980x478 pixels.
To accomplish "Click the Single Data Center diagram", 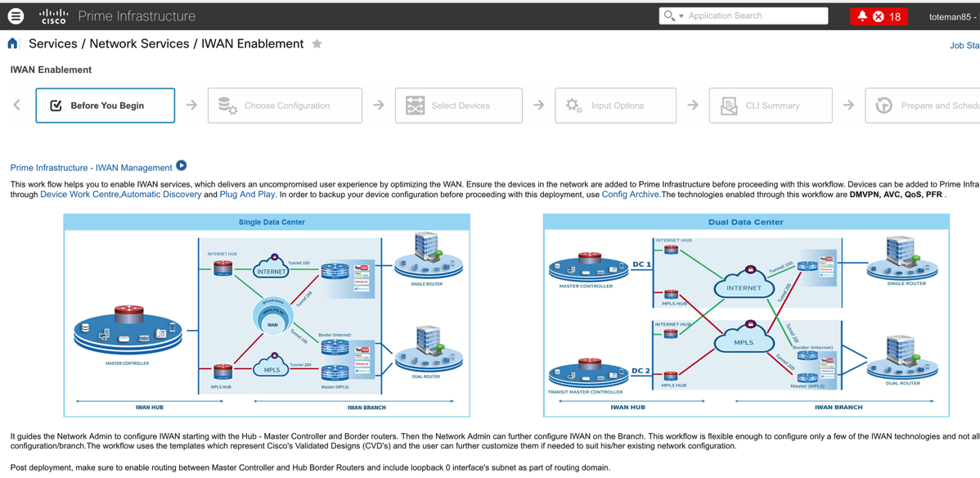I will point(267,319).
